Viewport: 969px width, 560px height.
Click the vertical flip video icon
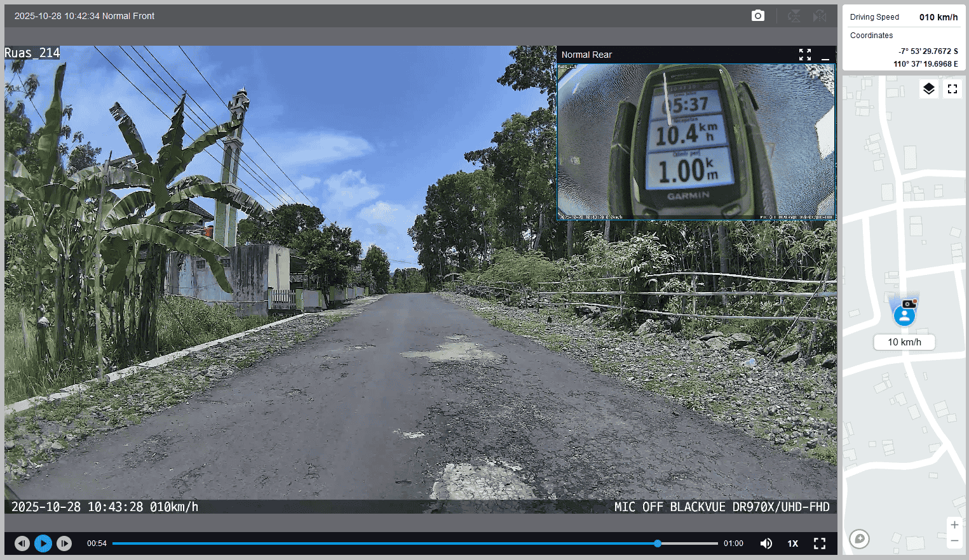point(794,16)
